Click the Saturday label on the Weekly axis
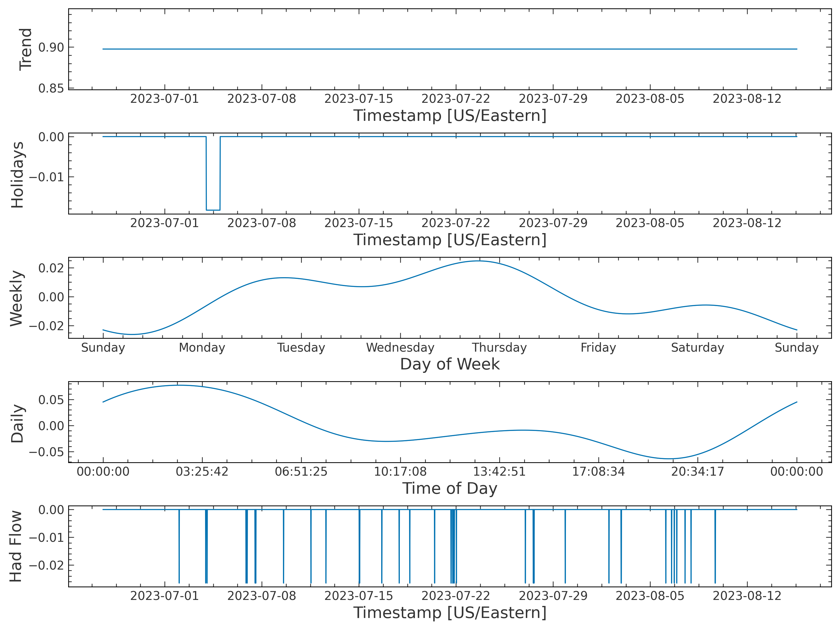 coord(698,348)
